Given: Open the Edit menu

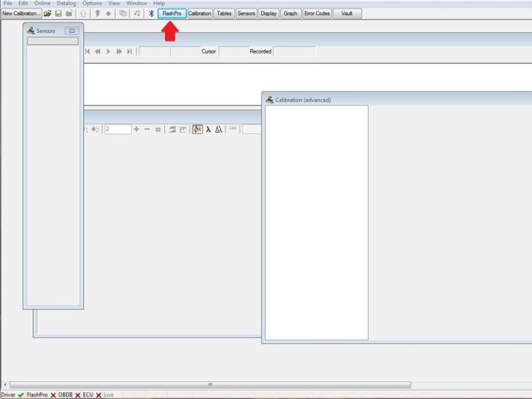Looking at the screenshot, I should point(23,3).
